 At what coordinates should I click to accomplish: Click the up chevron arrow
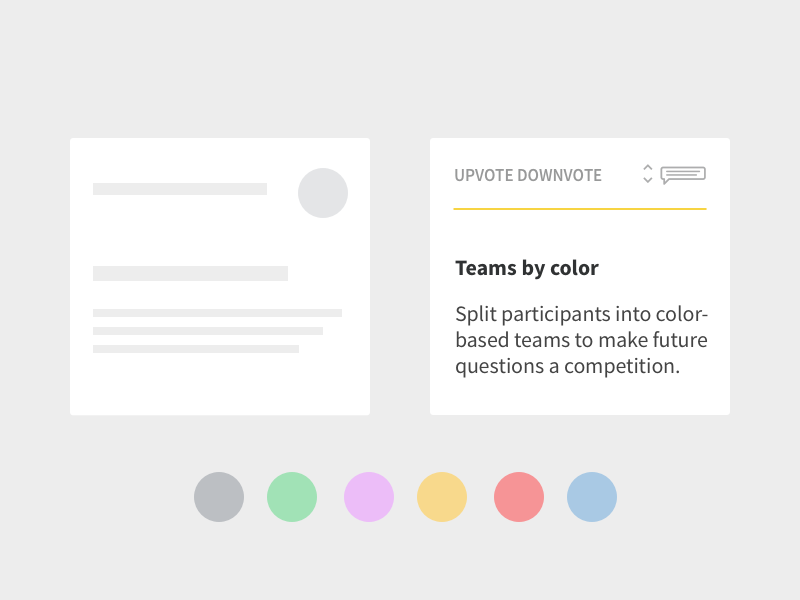pos(648,167)
